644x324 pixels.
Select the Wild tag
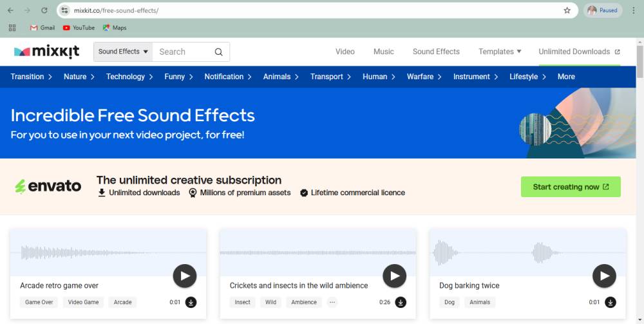tap(270, 302)
